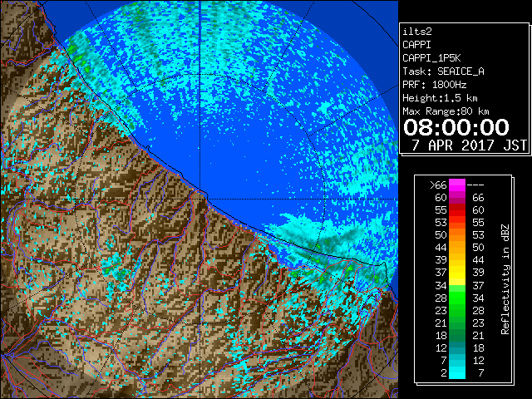The width and height of the screenshot is (532, 399).
Task: Click the magenta >66 dBZ legend color band
Action: 457,185
